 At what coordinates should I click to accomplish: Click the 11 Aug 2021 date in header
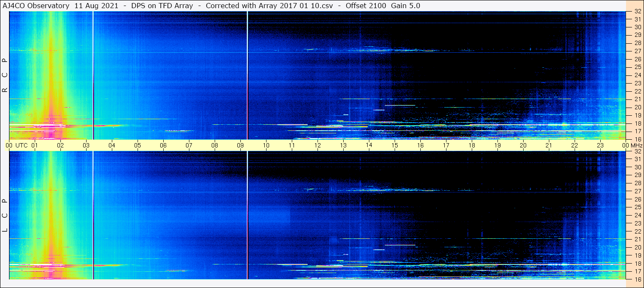tap(96, 6)
